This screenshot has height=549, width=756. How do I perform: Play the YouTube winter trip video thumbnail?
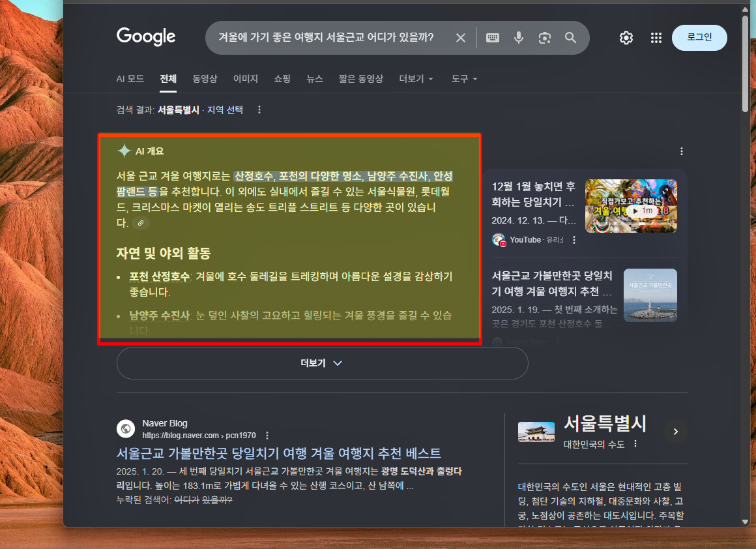[x=631, y=206]
